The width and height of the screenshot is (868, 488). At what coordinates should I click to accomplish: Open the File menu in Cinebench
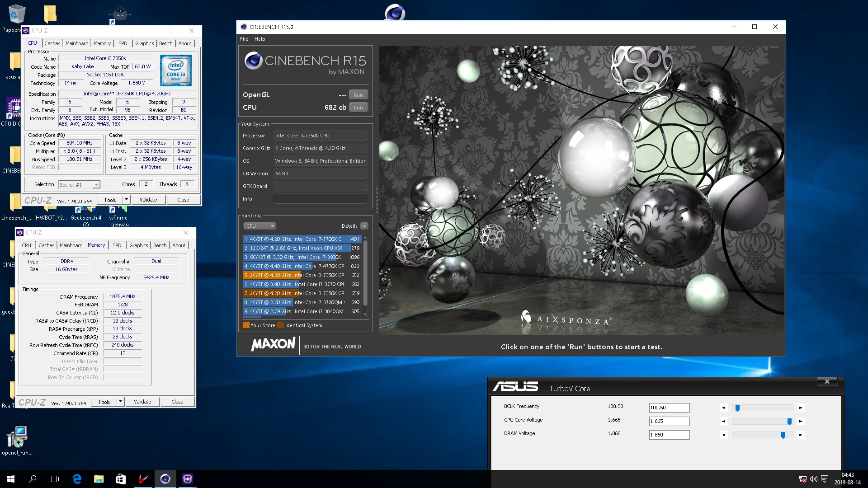[244, 39]
